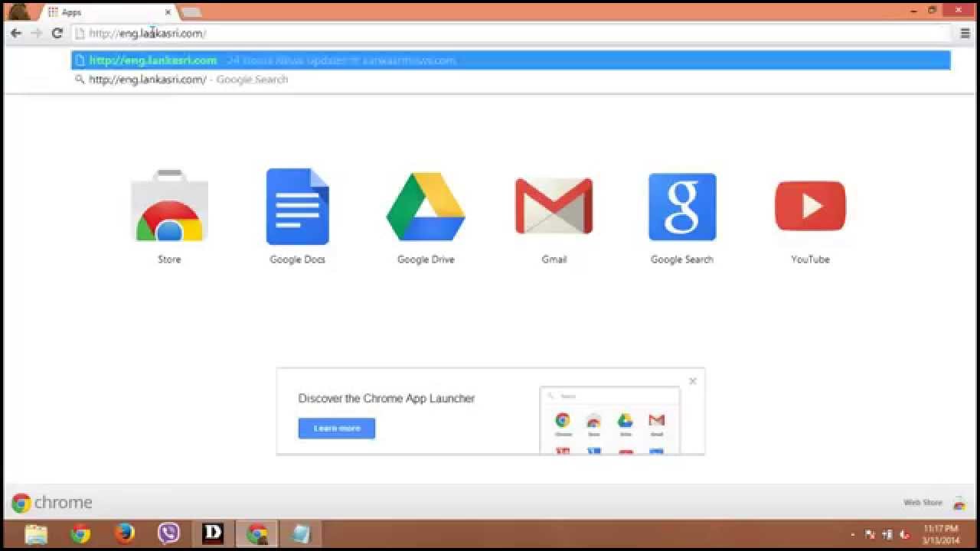Click the Action Center flag tray icon

[x=870, y=535]
